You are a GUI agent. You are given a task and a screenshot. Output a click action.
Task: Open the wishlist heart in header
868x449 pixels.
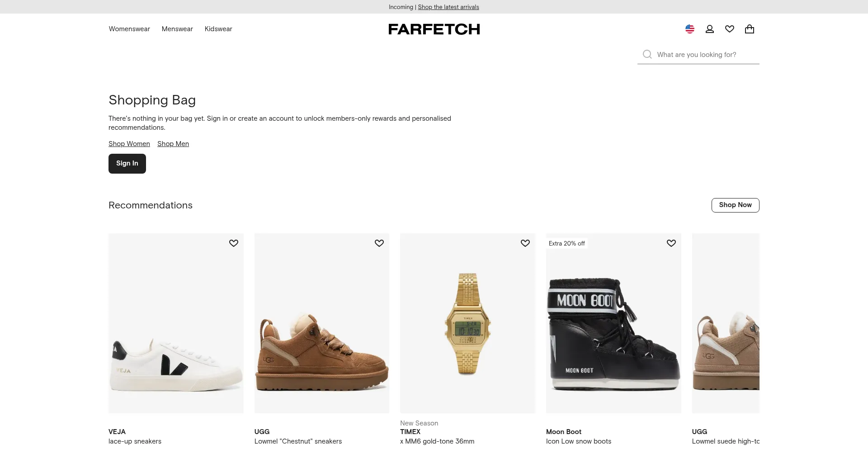(730, 29)
